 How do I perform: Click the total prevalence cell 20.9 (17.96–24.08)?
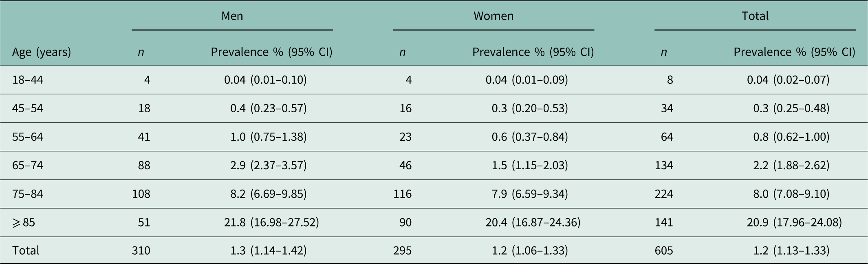click(x=794, y=223)
